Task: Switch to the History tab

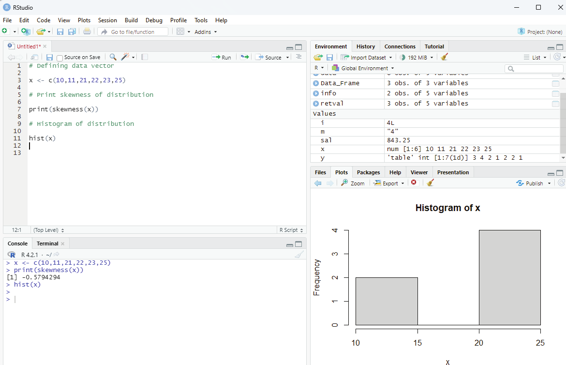Action: (365, 47)
